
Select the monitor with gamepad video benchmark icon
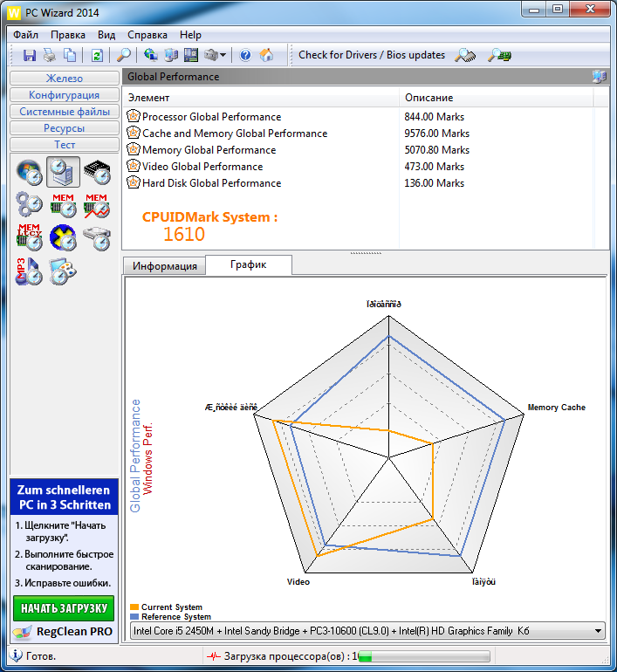click(63, 271)
